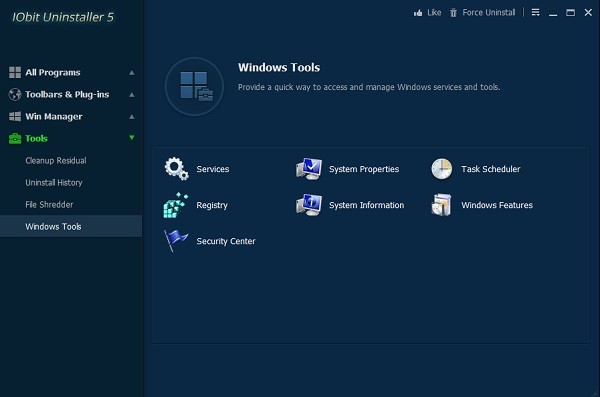Expand the All Programs section arrow

(x=132, y=72)
